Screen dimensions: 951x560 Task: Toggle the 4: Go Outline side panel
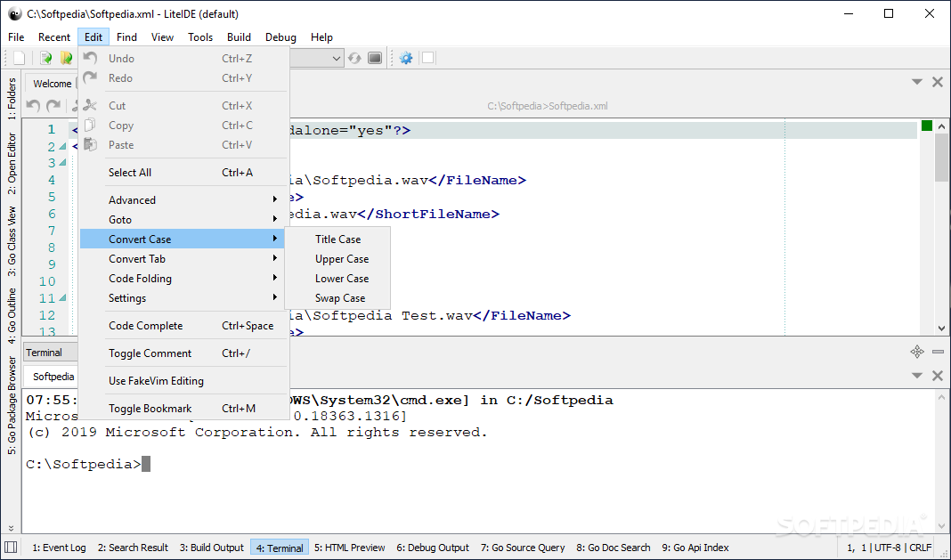12,315
